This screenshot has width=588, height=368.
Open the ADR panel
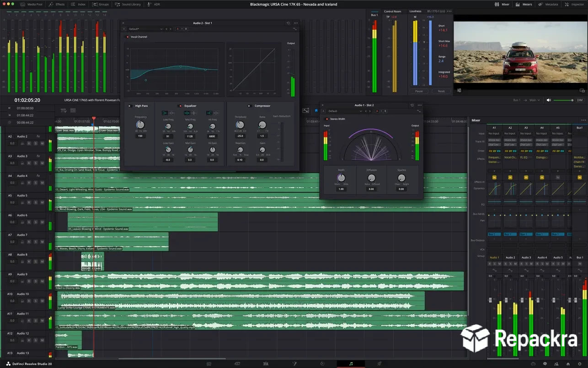coord(154,4)
